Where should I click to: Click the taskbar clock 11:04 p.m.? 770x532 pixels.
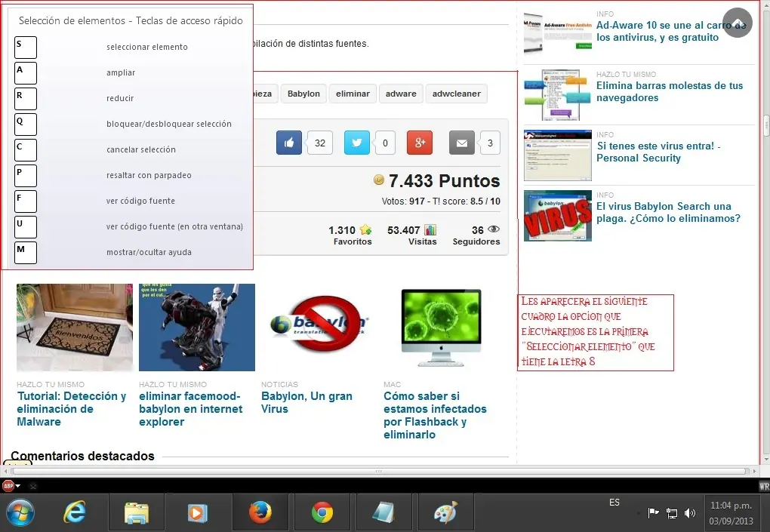click(x=731, y=506)
